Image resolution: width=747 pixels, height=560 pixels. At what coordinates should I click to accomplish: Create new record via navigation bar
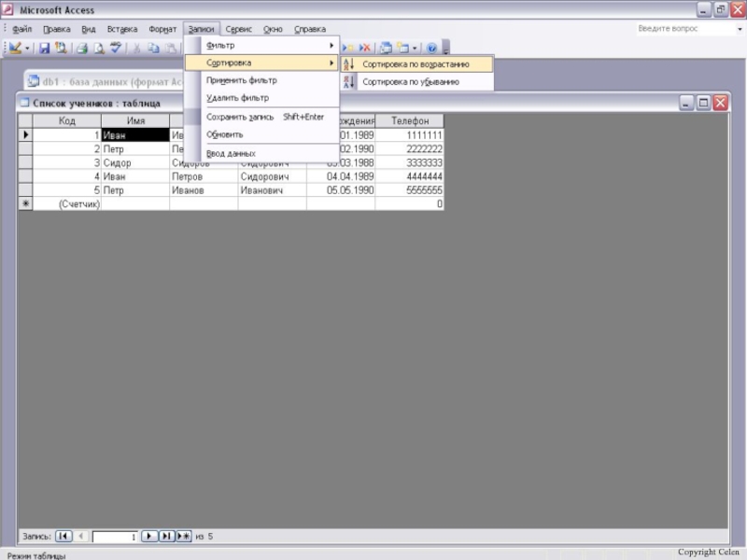[183, 537]
